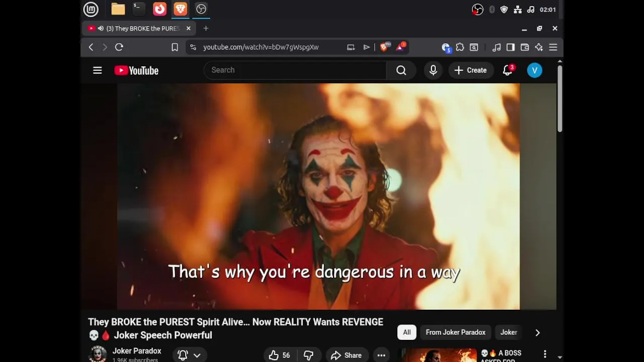This screenshot has height=362, width=644.
Task: Open the more actions ellipsis button
Action: [x=381, y=355]
